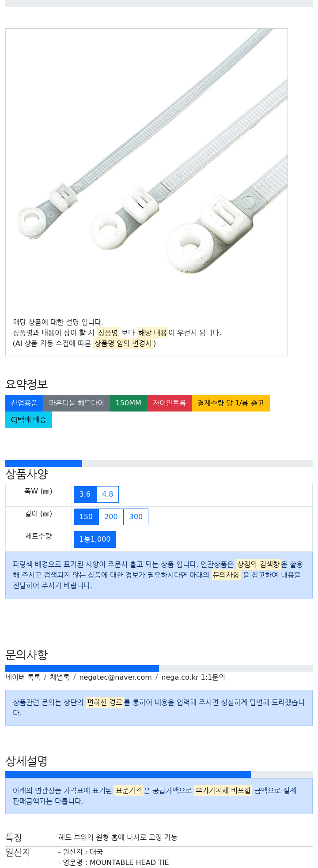Click the 문의사항 progress bar
The image size is (318, 868).
click(159, 669)
